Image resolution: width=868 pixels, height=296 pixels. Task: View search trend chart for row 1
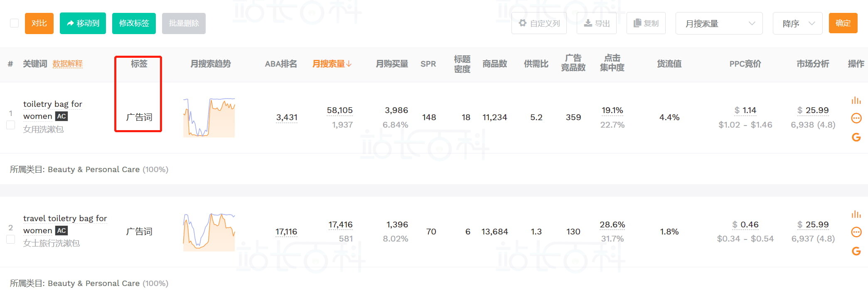(x=209, y=118)
